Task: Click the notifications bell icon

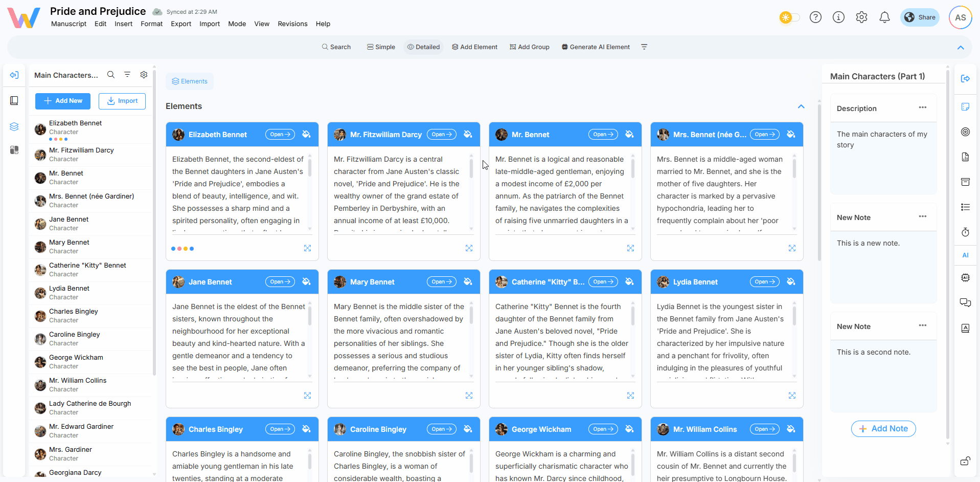Action: [x=884, y=17]
